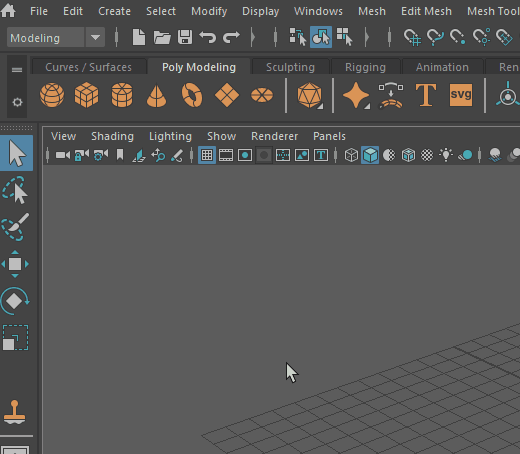Select the Move tool
Image resolution: width=520 pixels, height=454 pixels.
point(15,264)
